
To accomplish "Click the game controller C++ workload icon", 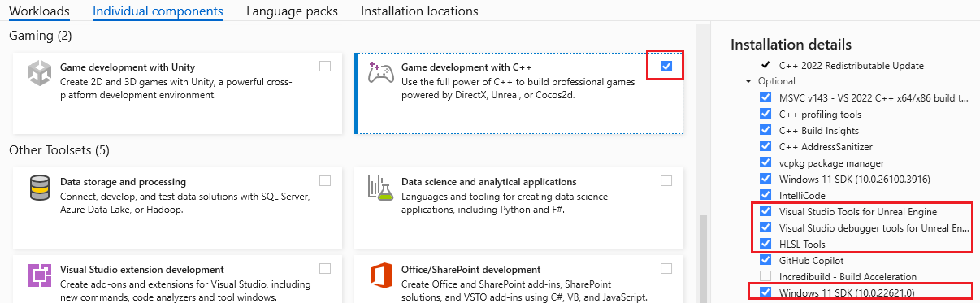I will [381, 73].
